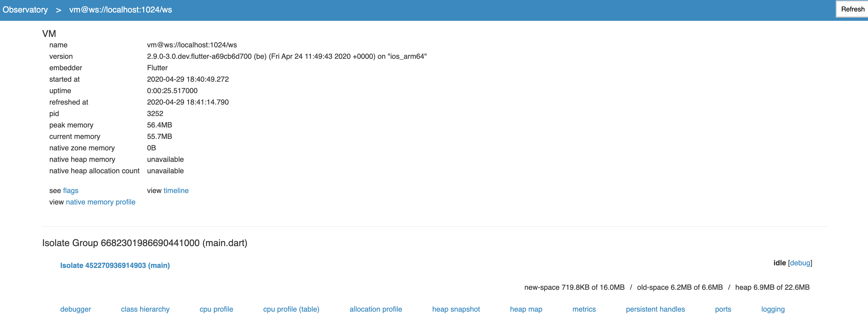The width and height of the screenshot is (868, 334).
Task: Click the debug link next to idle
Action: point(800,263)
